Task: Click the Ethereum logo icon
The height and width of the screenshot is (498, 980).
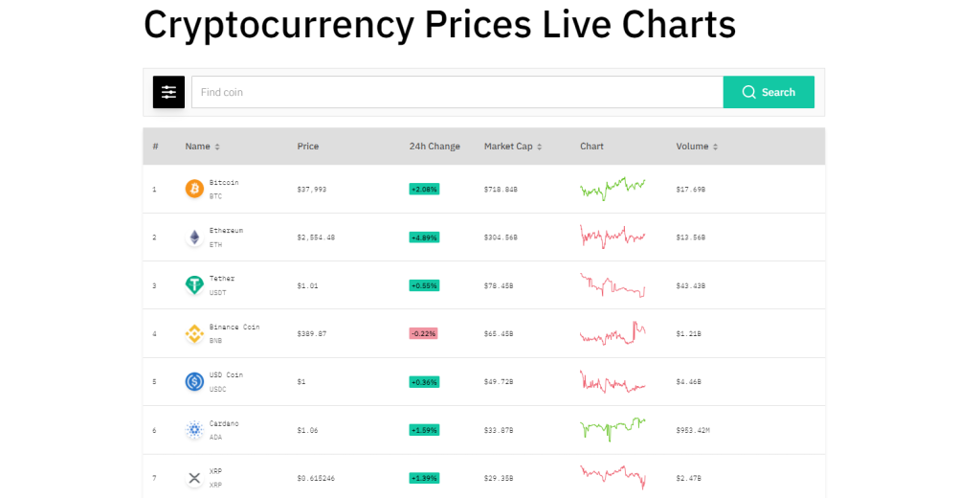Action: click(194, 238)
